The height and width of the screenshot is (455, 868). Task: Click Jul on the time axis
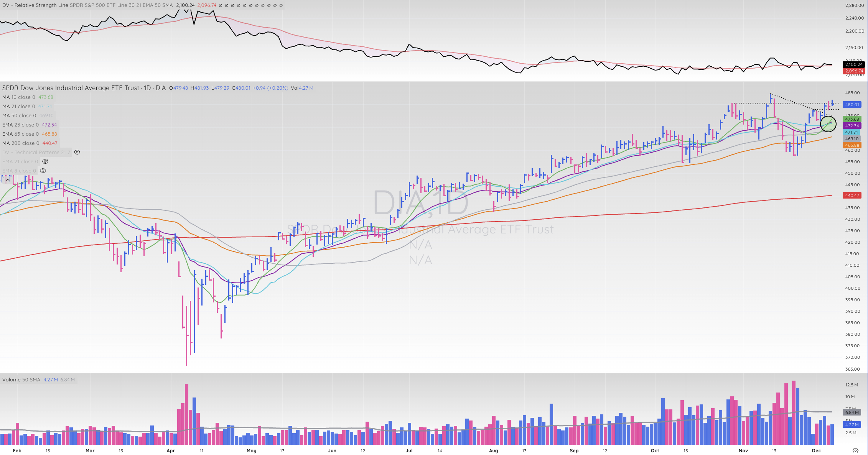pos(409,450)
